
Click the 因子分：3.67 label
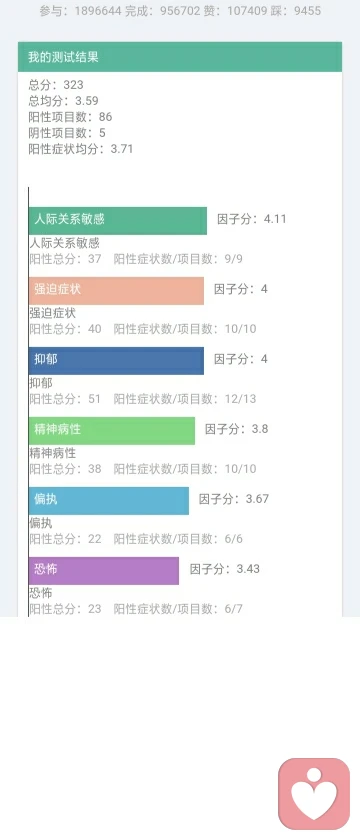[x=234, y=499]
